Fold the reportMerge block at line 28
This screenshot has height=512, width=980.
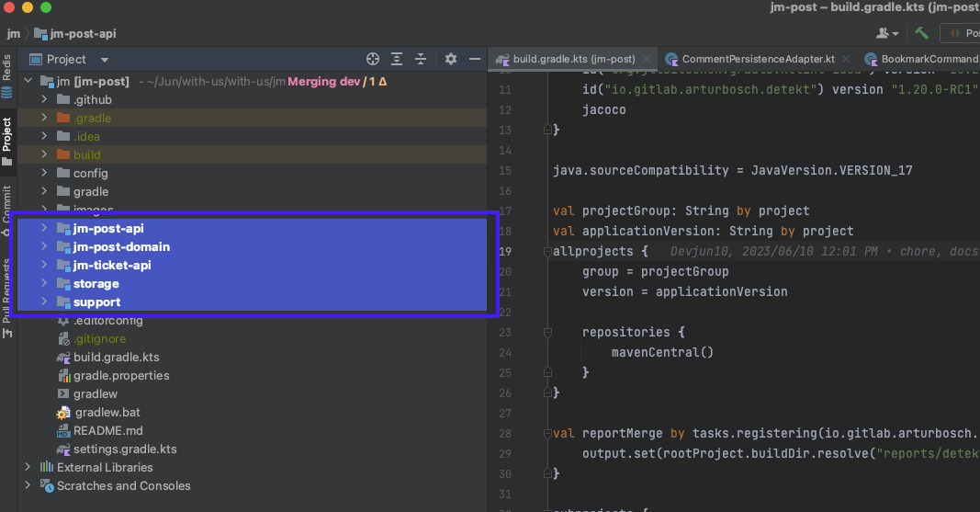point(547,433)
